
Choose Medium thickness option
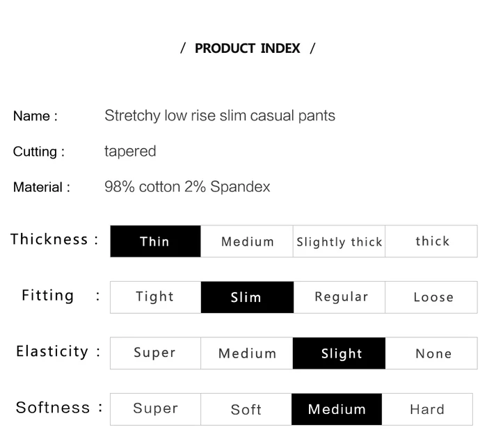click(247, 241)
